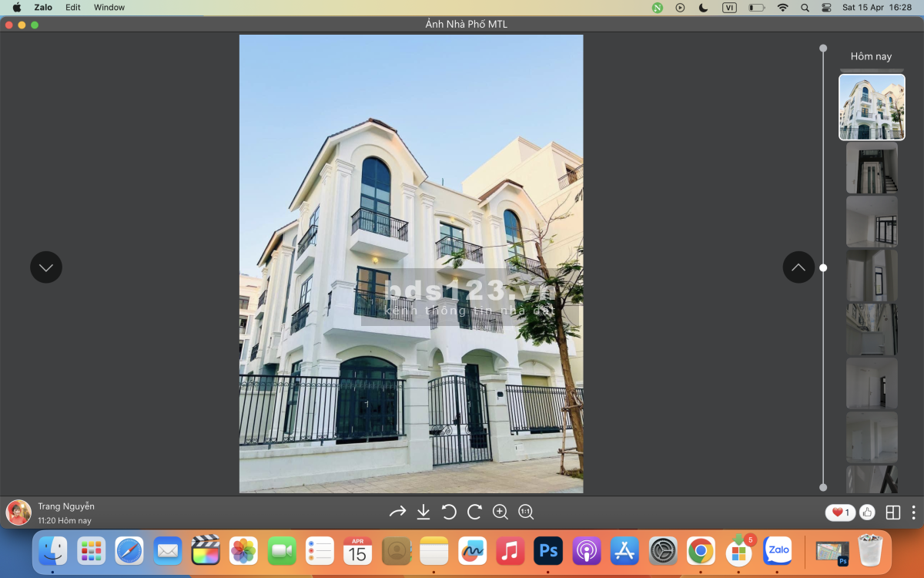Go to next image with down chevron
The image size is (924, 578).
(46, 267)
